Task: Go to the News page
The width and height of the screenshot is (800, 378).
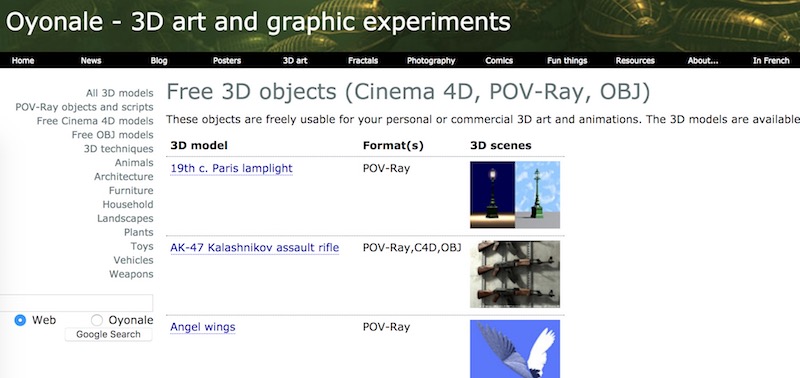Action: (91, 60)
